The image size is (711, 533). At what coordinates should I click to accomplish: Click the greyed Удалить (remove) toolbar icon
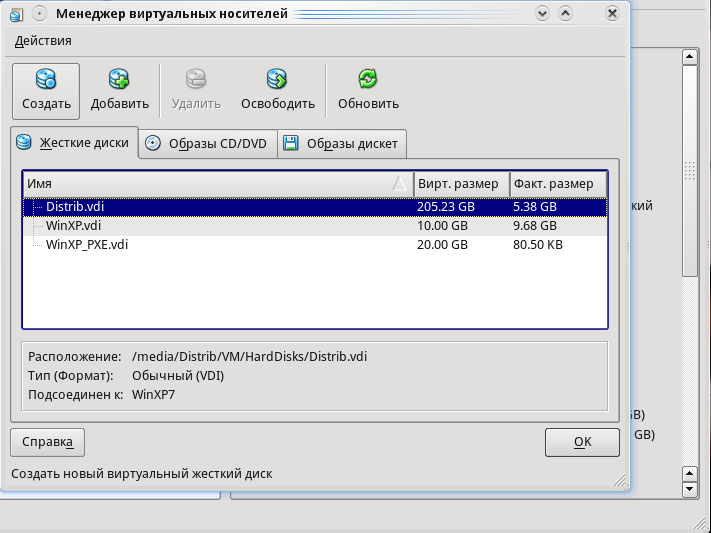(x=196, y=79)
